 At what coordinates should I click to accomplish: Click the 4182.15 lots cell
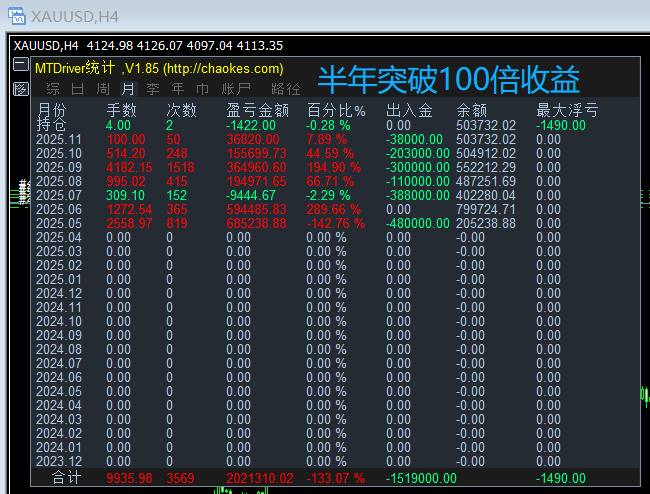[129, 167]
